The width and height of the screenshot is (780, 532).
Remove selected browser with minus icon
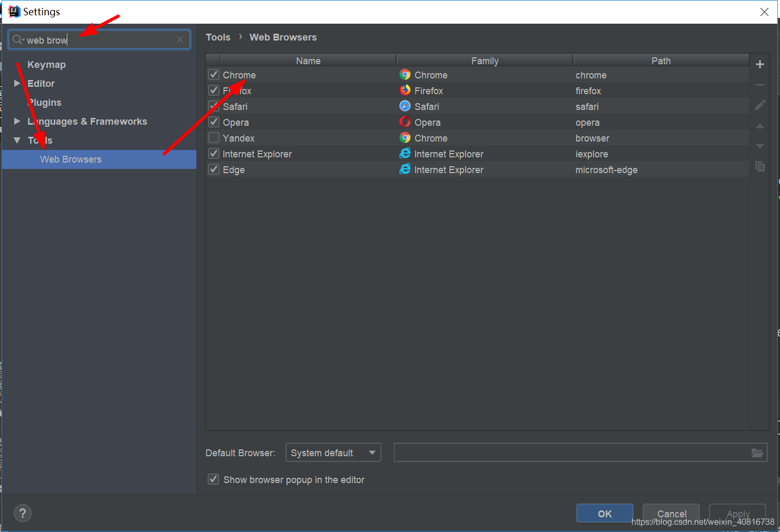coord(759,85)
